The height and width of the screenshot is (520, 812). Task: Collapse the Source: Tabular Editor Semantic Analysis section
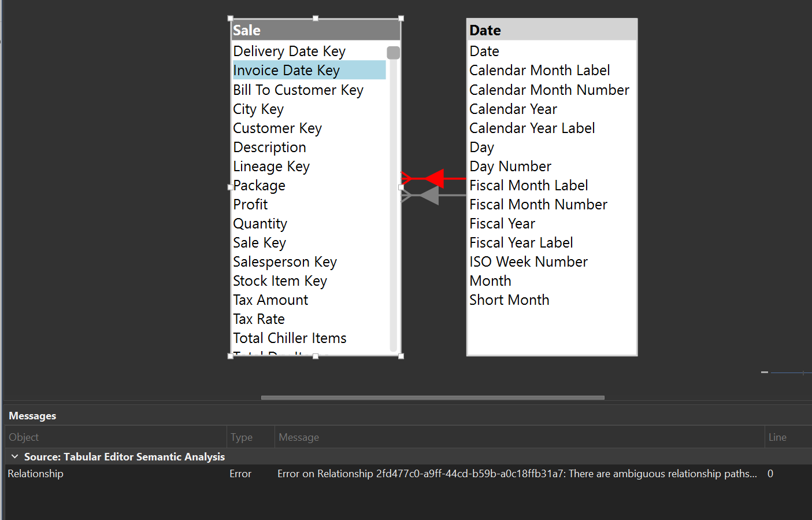pos(14,456)
